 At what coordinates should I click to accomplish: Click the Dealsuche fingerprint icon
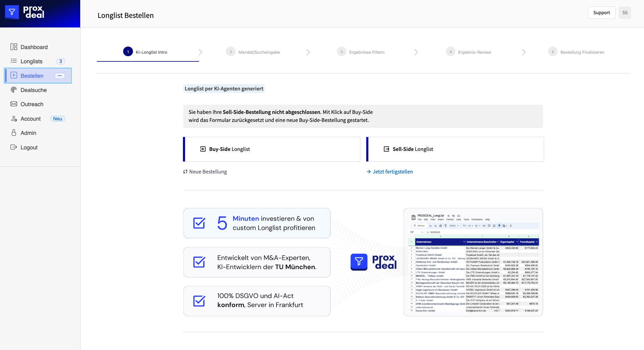coord(14,90)
